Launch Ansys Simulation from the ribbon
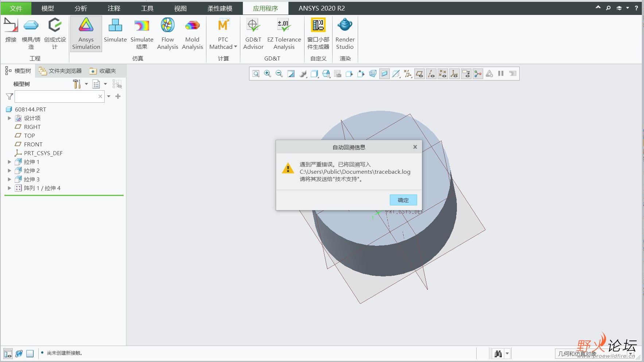Viewport: 644px width, 362px height. pos(86,34)
